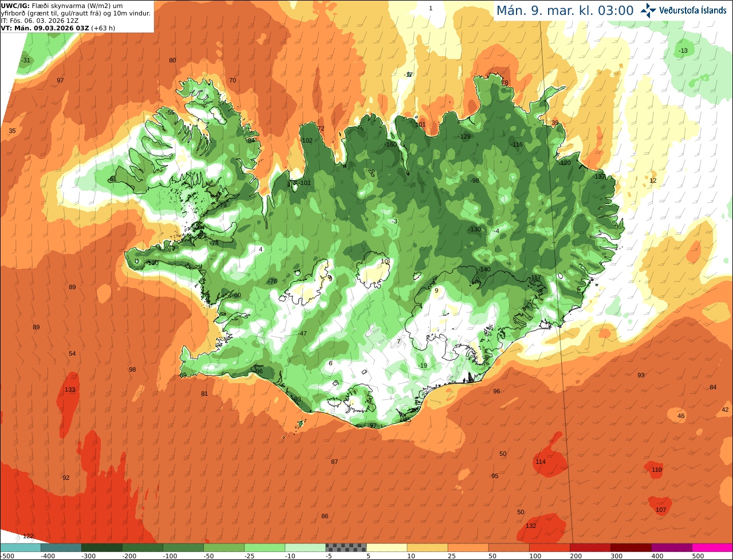Click the 132 value above the legend

(531, 526)
